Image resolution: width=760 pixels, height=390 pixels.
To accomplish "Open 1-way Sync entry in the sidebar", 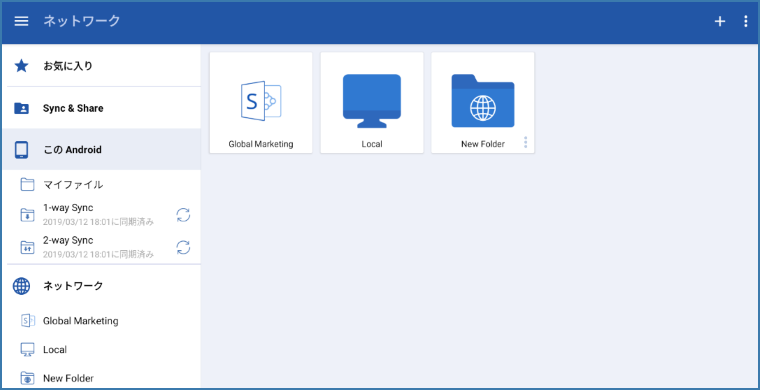I will coord(102,215).
